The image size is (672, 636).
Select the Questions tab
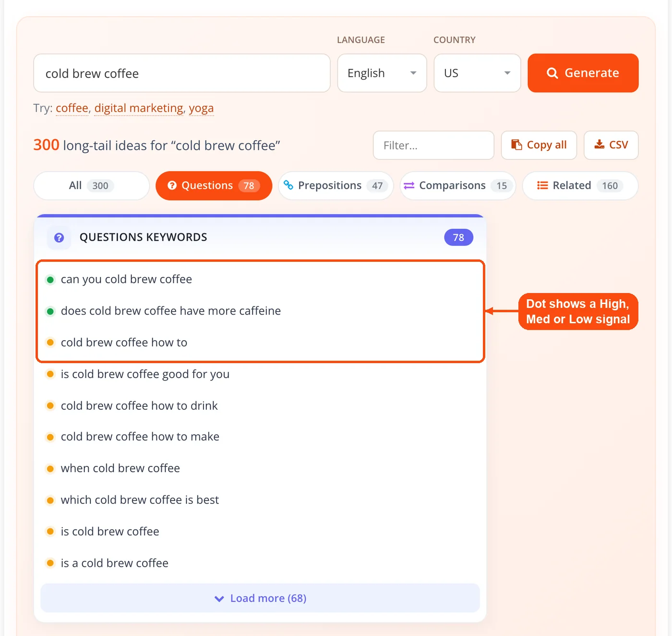[x=214, y=185]
